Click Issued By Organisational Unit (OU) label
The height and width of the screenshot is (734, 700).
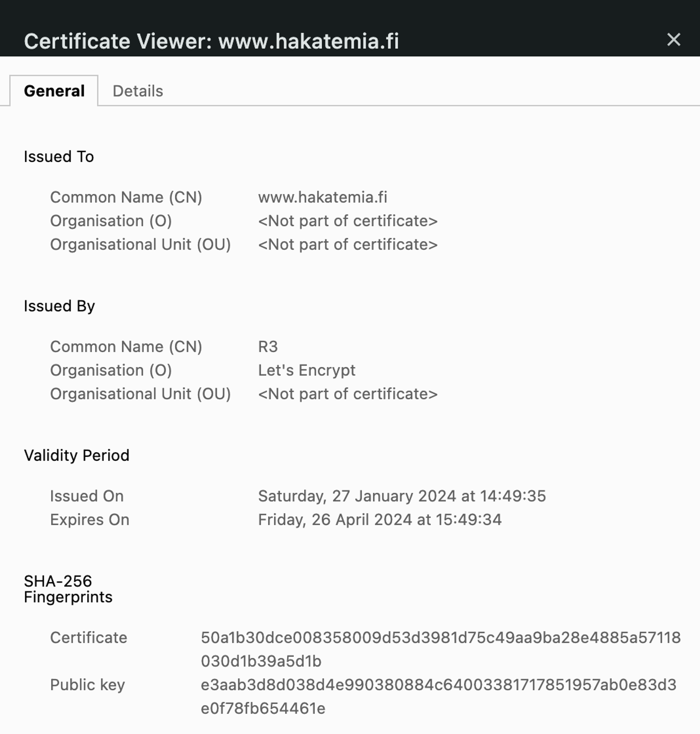tap(140, 394)
